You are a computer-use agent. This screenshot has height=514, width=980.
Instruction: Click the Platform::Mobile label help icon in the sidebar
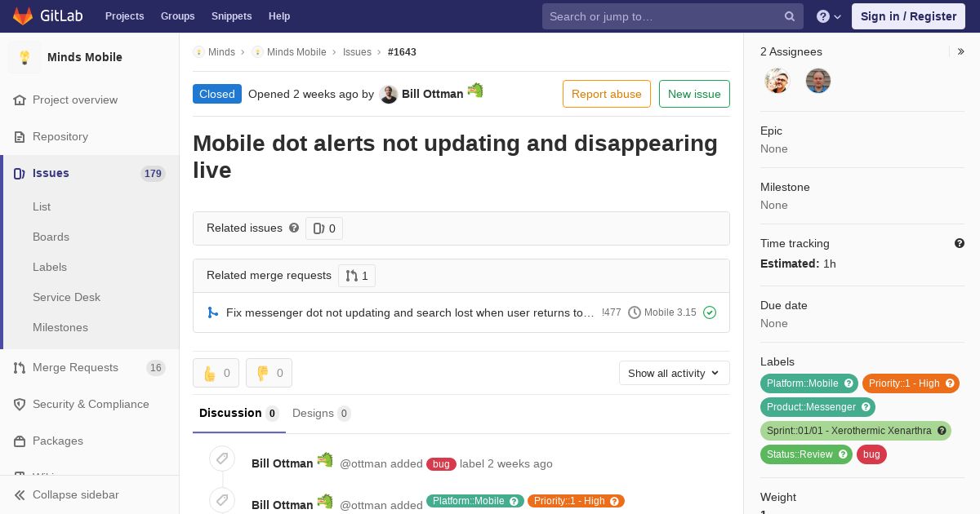click(x=849, y=383)
